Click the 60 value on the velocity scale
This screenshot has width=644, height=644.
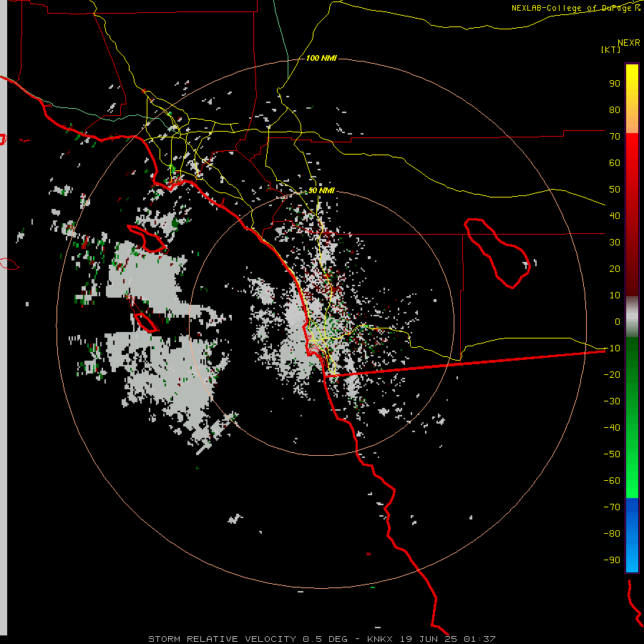[x=615, y=163]
